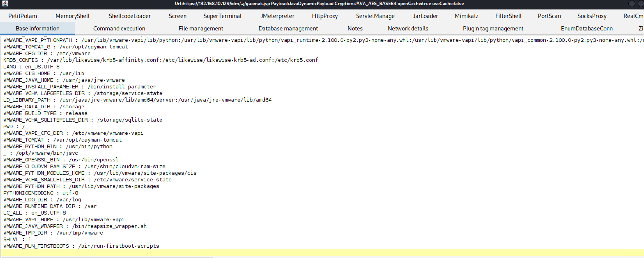644x258 pixels.
Task: Switch to Database management tab
Action: (288, 29)
